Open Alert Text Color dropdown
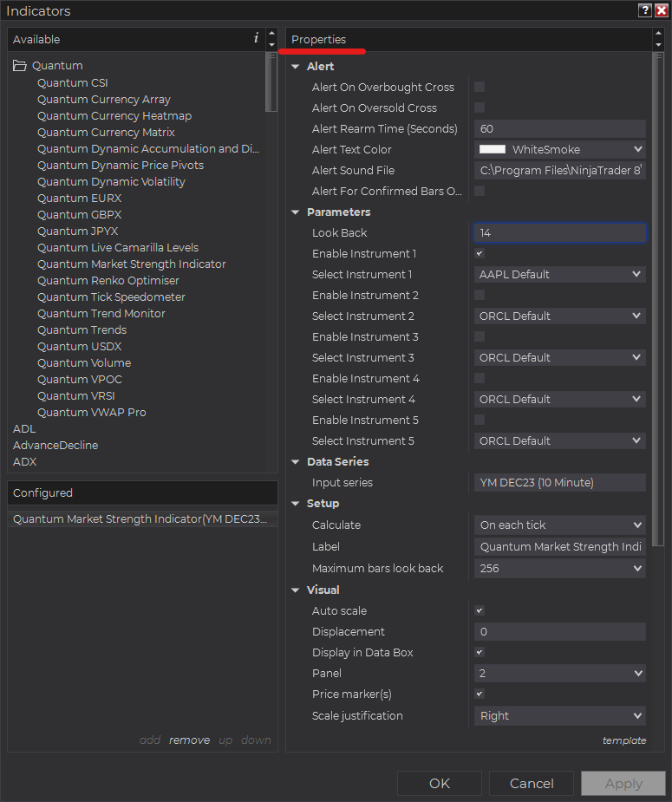Viewport: 672px width, 802px height. [x=560, y=149]
